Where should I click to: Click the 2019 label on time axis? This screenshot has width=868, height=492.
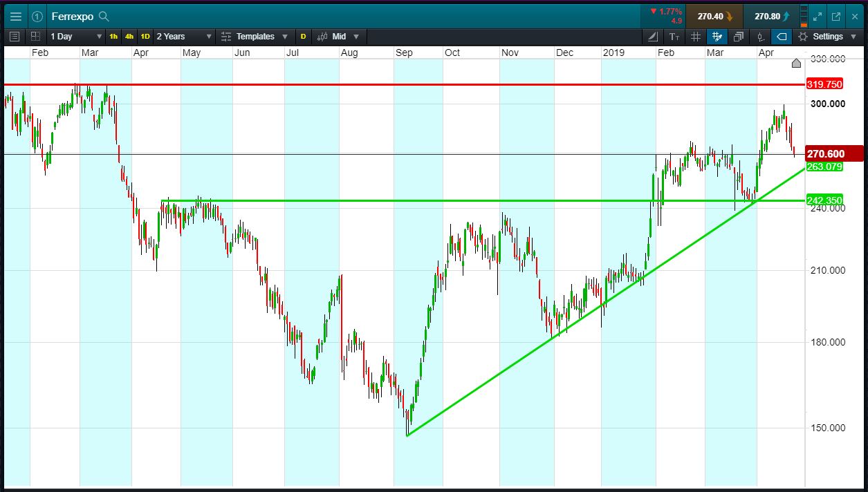[613, 53]
